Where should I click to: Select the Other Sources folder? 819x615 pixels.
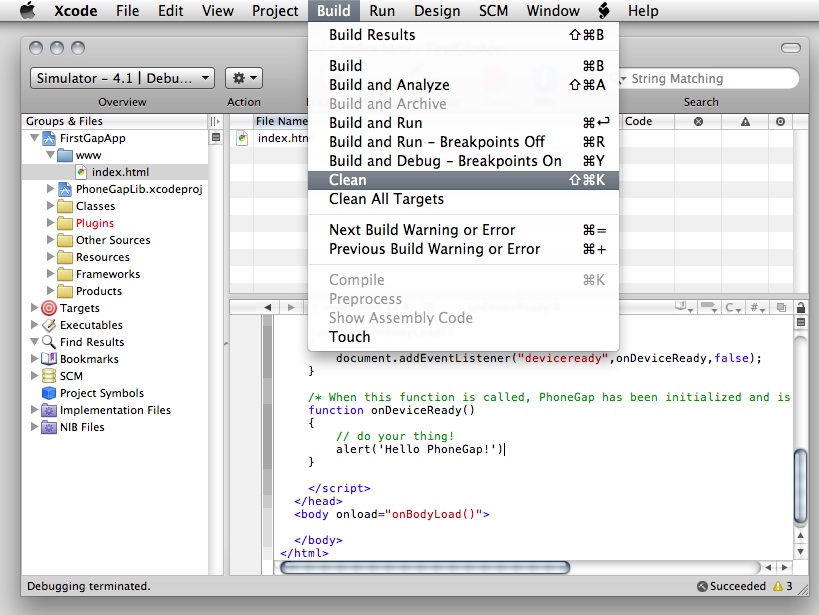click(x=115, y=240)
